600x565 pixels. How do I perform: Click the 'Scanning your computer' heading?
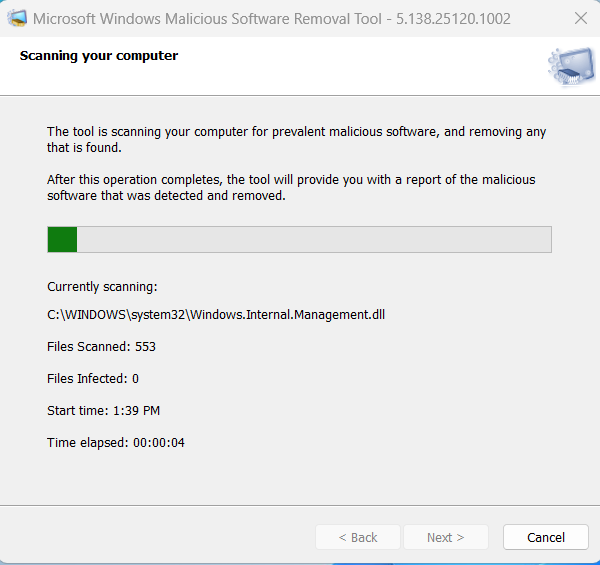coord(99,56)
